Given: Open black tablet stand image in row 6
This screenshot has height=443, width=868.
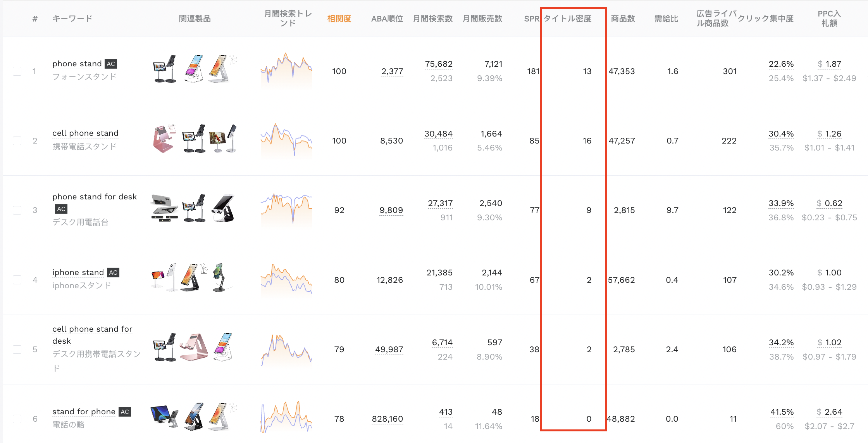Looking at the screenshot, I should click(x=164, y=416).
